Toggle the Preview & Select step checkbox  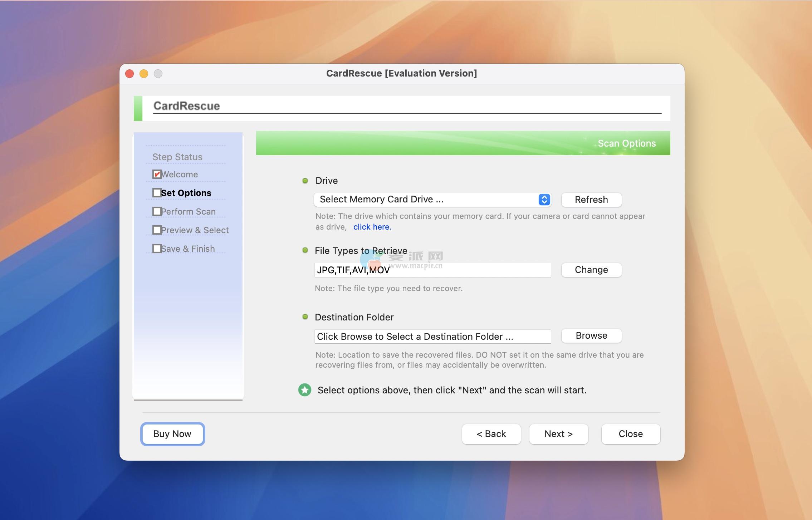(x=157, y=230)
